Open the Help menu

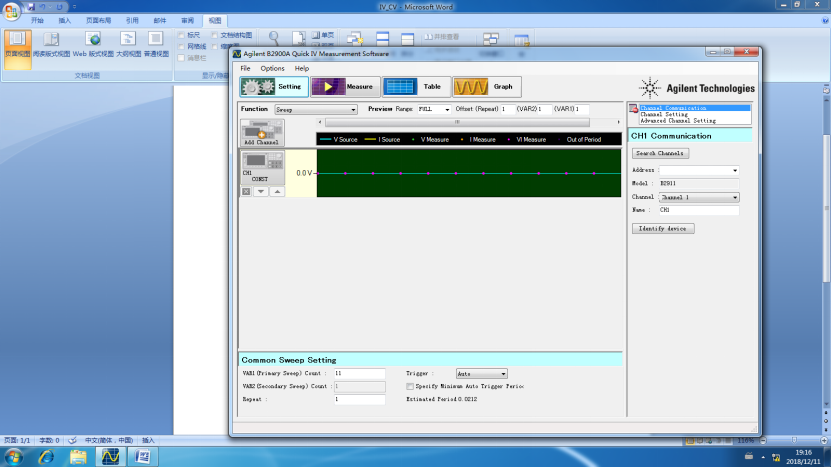pos(302,68)
